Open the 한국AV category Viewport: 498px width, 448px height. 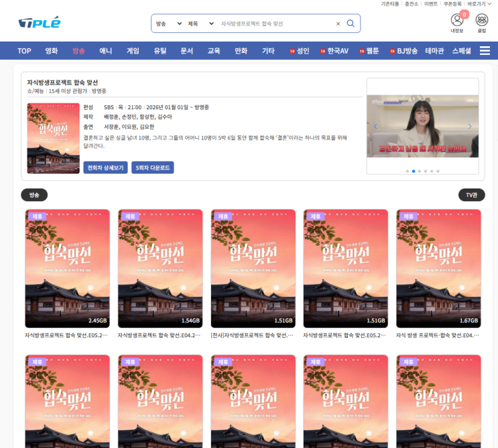tap(334, 51)
